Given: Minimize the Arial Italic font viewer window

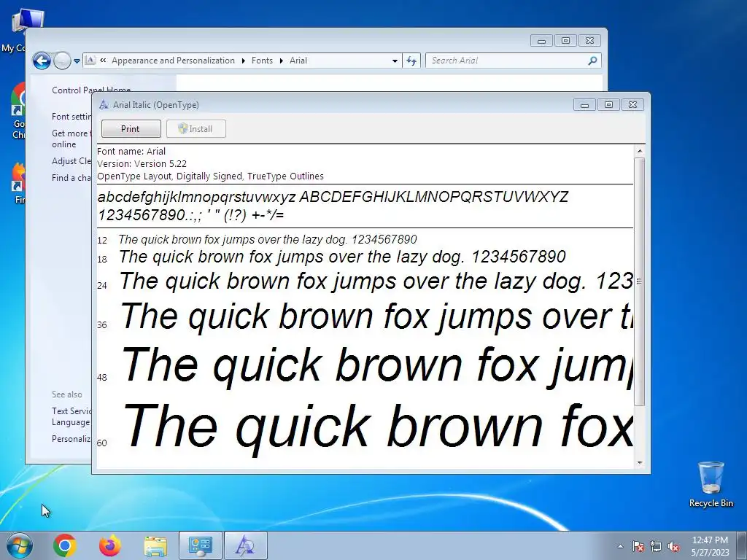Looking at the screenshot, I should pyautogui.click(x=584, y=105).
